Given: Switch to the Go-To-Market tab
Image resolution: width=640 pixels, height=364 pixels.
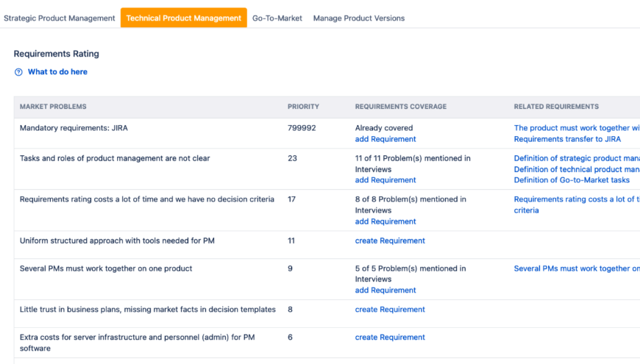Looking at the screenshot, I should 277,18.
